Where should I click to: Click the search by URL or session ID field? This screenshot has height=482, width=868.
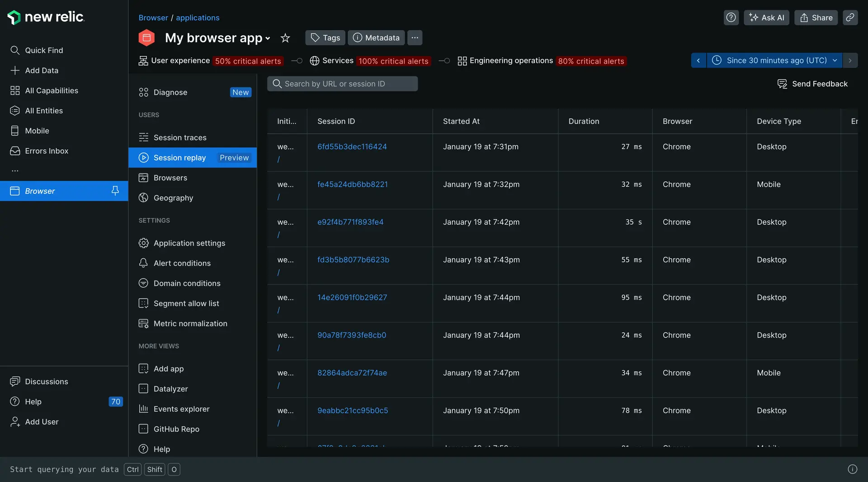(342, 84)
